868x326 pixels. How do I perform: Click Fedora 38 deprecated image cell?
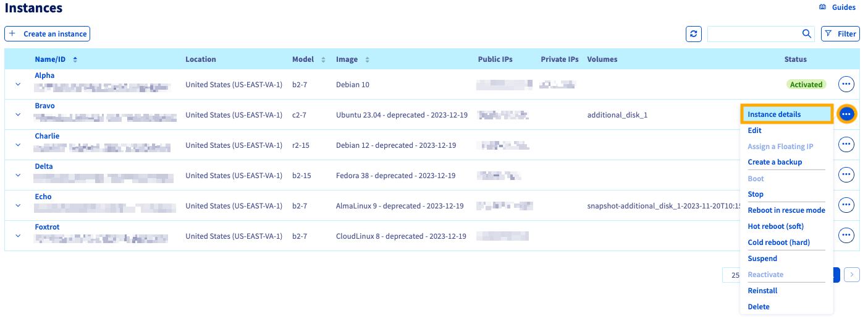coord(395,176)
